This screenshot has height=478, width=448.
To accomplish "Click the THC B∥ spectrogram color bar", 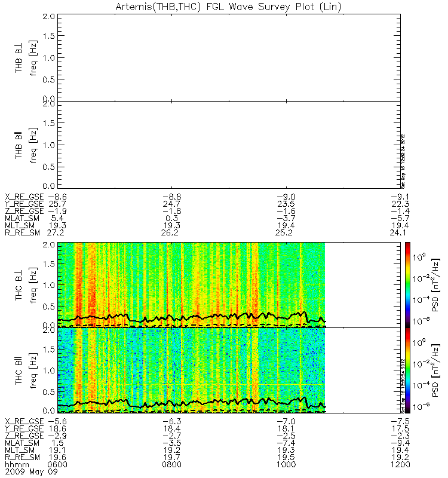I will [407, 370].
